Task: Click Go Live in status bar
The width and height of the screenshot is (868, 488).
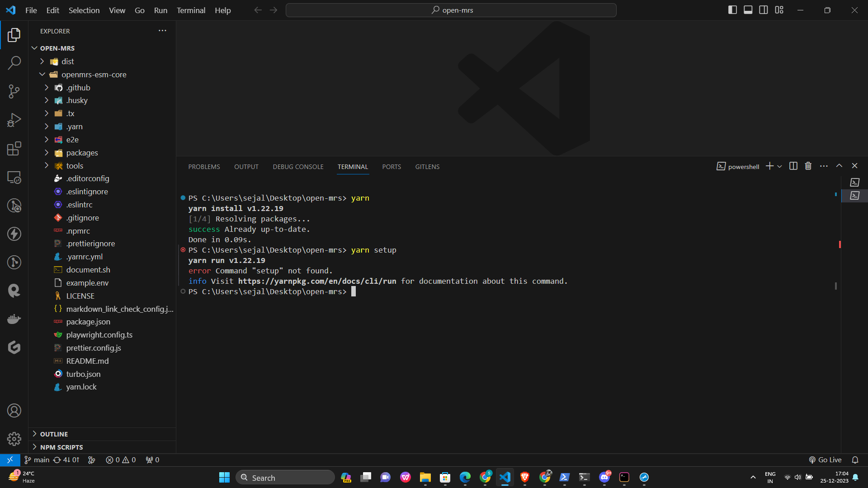Action: [x=825, y=460]
